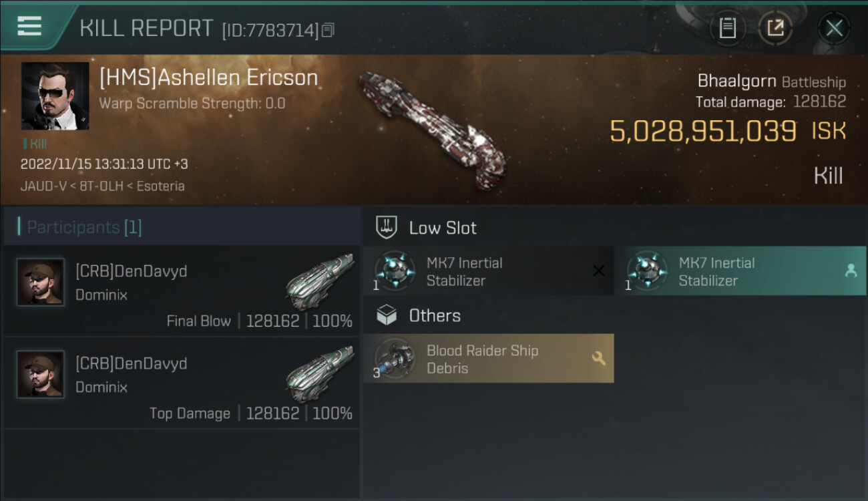View the Final Blow Dominix ship icon

(320, 281)
